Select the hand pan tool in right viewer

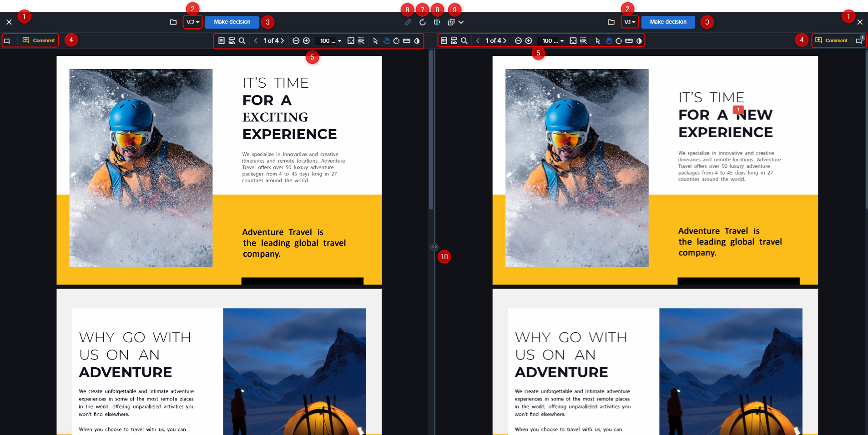tap(609, 40)
